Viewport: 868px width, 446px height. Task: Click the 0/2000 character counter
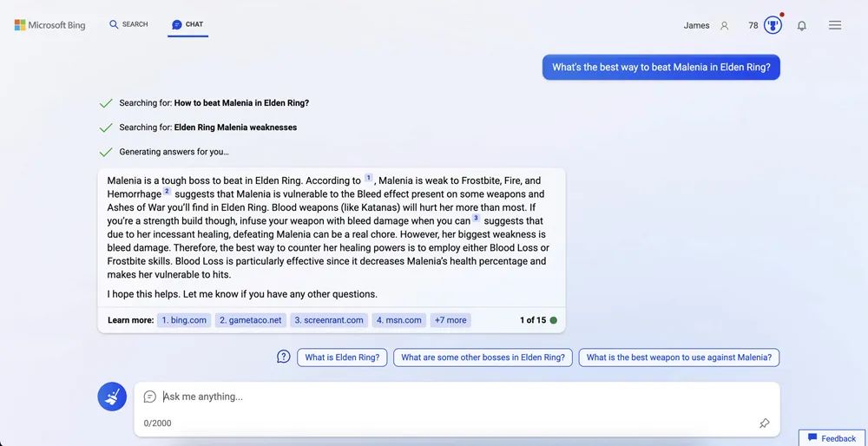point(158,423)
